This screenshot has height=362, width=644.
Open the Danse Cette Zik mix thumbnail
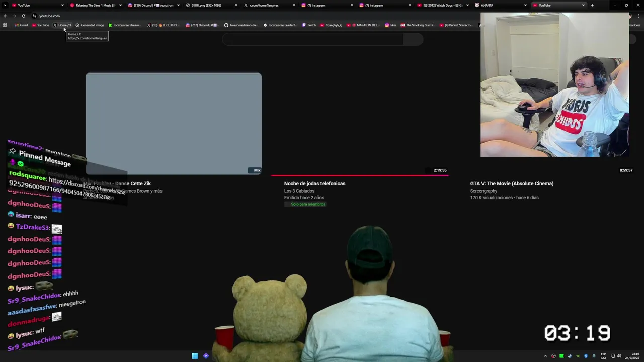coord(174,124)
